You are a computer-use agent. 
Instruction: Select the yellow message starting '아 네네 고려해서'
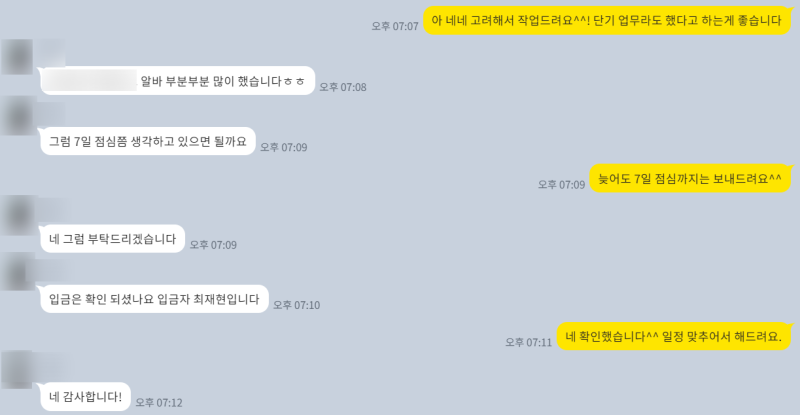[607, 20]
